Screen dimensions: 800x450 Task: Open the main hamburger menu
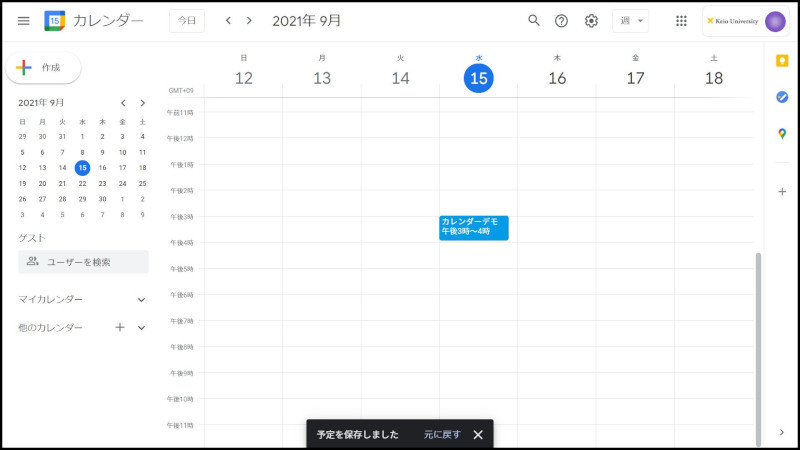(23, 21)
